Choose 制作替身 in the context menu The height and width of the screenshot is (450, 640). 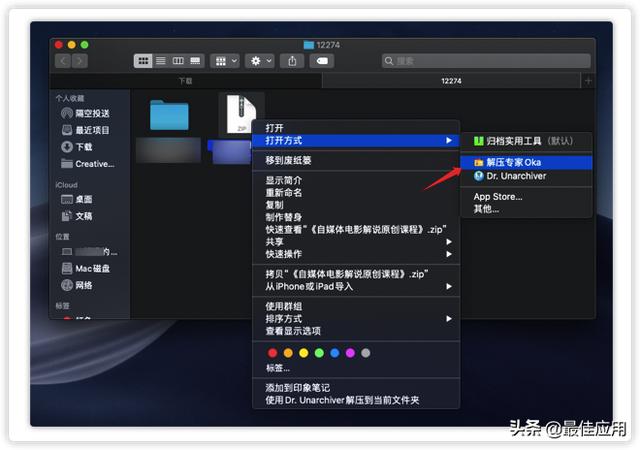pos(356,217)
